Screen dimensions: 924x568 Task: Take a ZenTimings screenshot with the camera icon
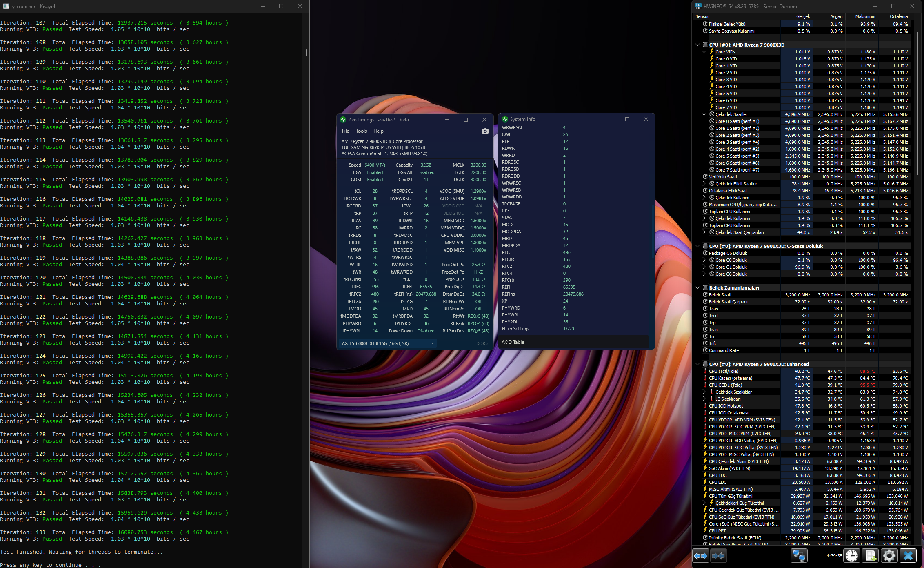click(485, 131)
